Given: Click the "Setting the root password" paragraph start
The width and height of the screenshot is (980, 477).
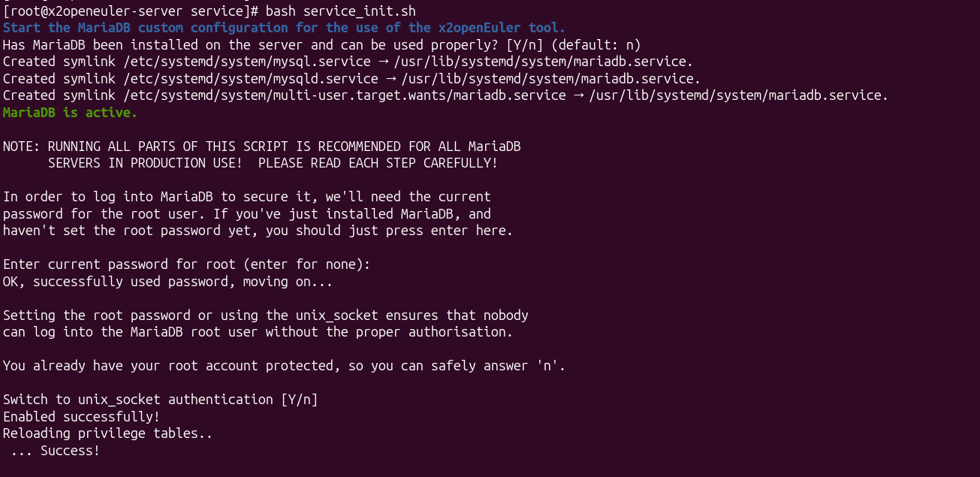Looking at the screenshot, I should [89, 315].
